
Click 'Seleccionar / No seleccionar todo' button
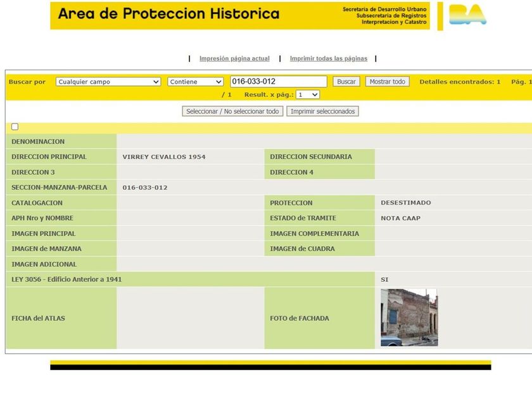(232, 111)
